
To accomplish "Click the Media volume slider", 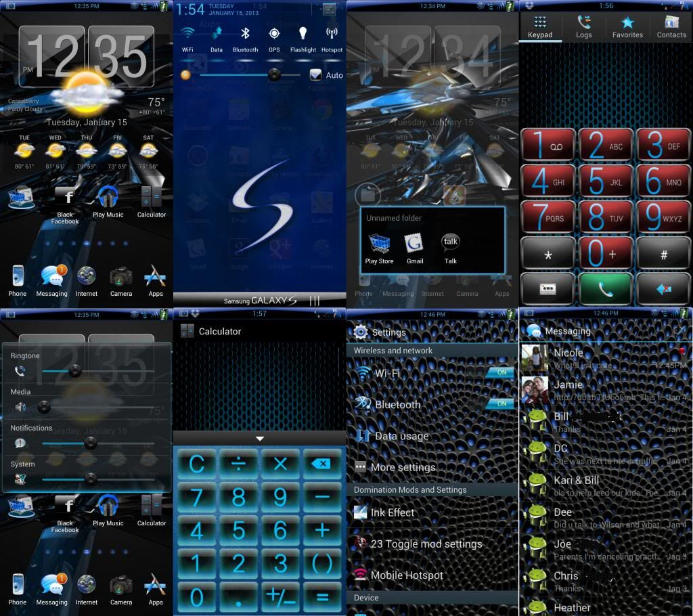I will pyautogui.click(x=95, y=407).
